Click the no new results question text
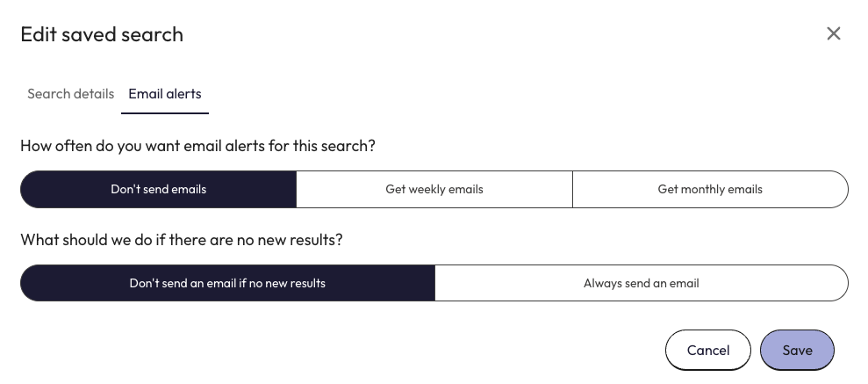 (181, 240)
